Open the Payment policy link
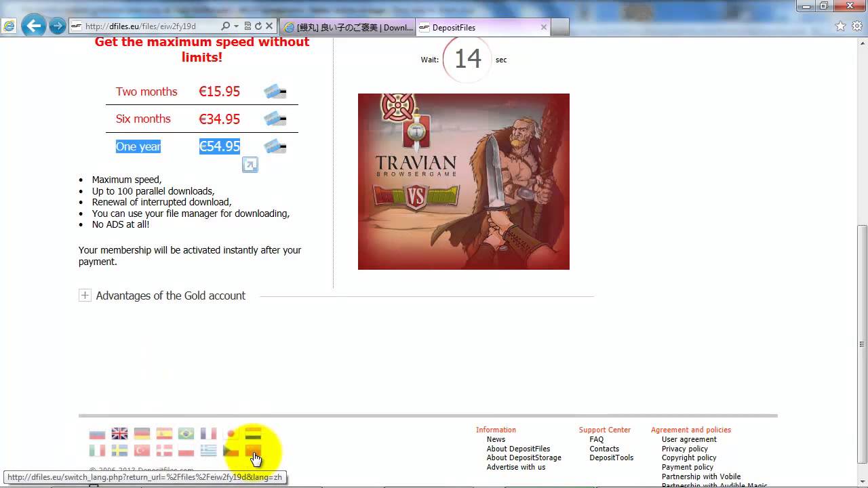The width and height of the screenshot is (868, 488). point(688,467)
